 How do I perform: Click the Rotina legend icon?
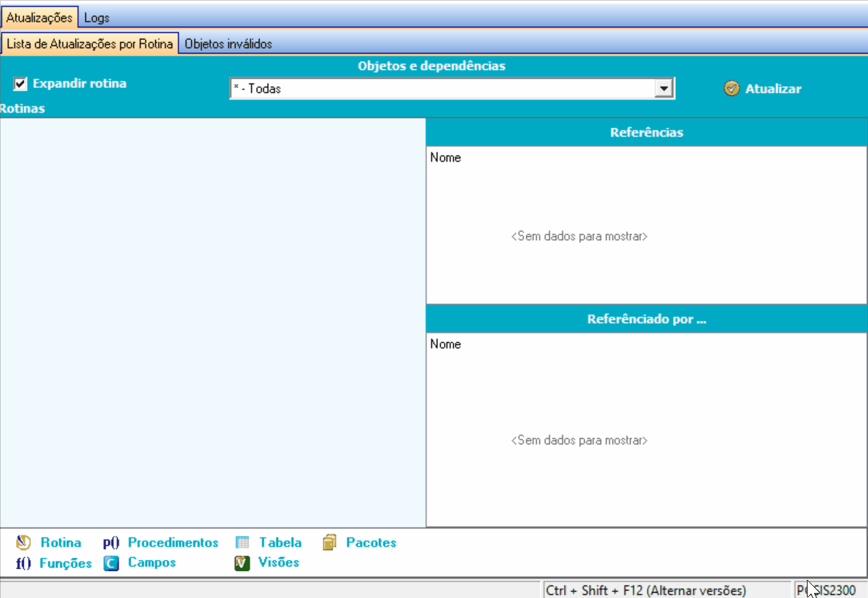pos(23,543)
